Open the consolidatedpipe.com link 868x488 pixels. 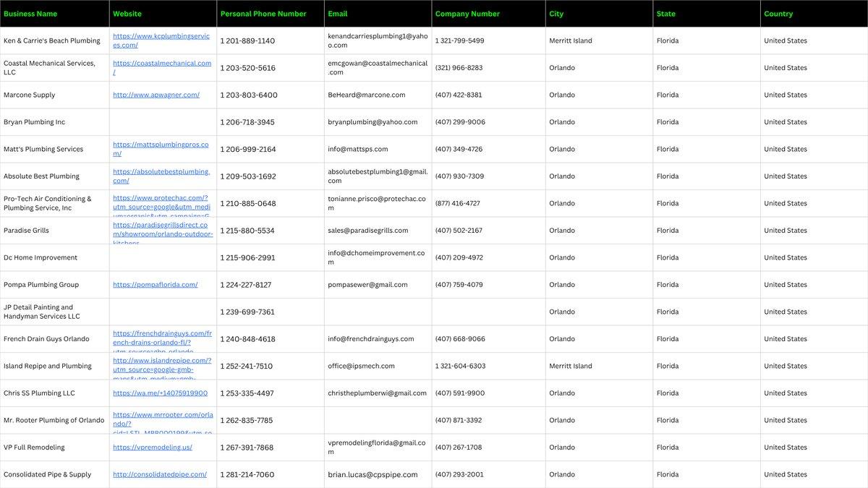click(160, 474)
